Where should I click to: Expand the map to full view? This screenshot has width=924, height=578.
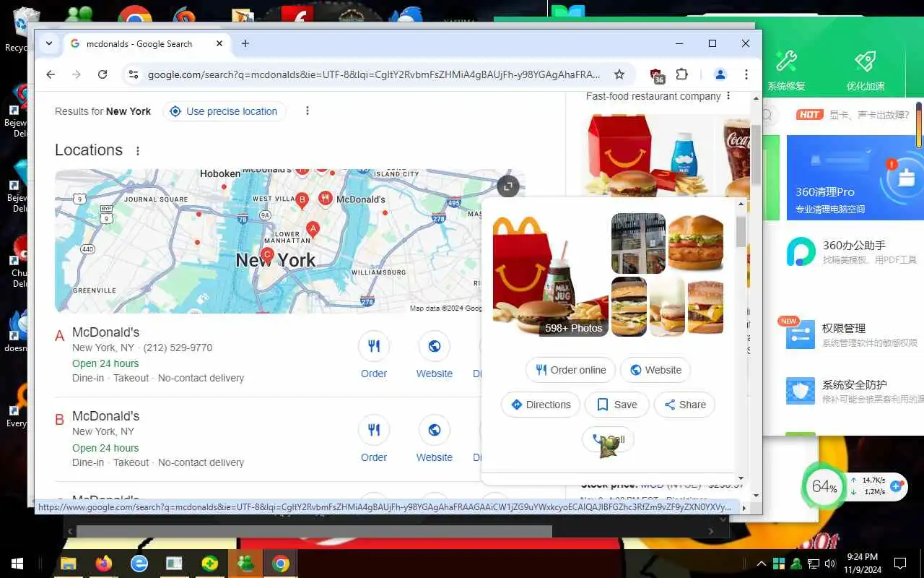coord(508,186)
